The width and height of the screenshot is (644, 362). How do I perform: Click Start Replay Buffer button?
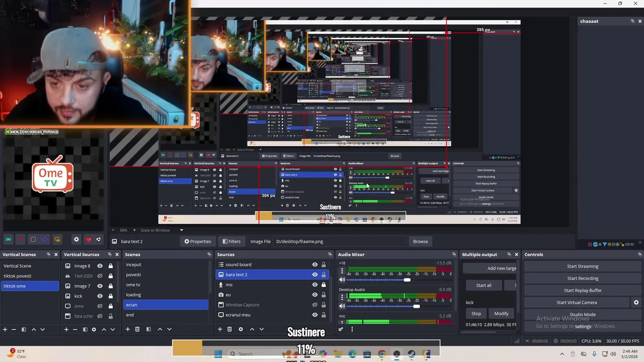click(x=583, y=290)
